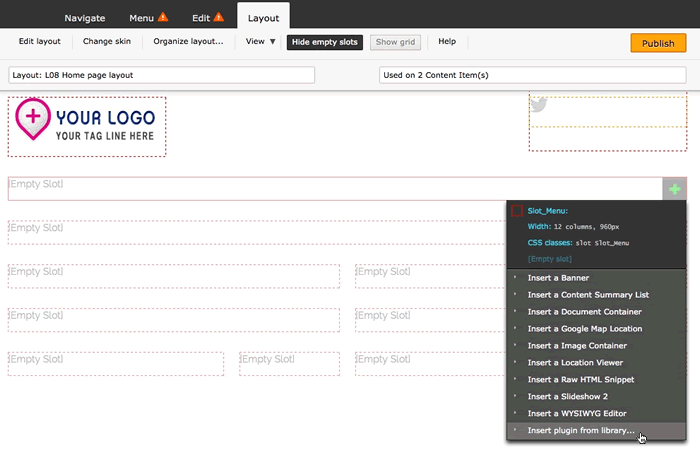Switch to the Navigate tab
This screenshot has width=700, height=458.
point(85,18)
